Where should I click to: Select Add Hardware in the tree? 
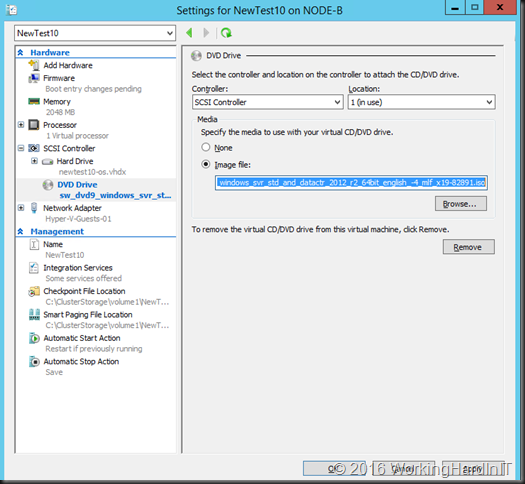68,65
